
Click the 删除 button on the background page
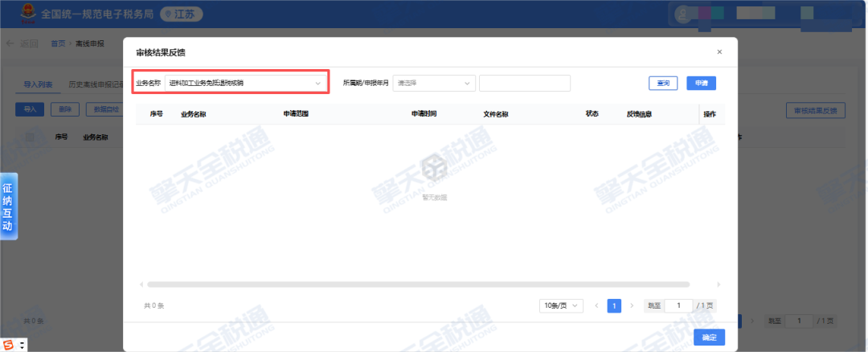pyautogui.click(x=65, y=109)
